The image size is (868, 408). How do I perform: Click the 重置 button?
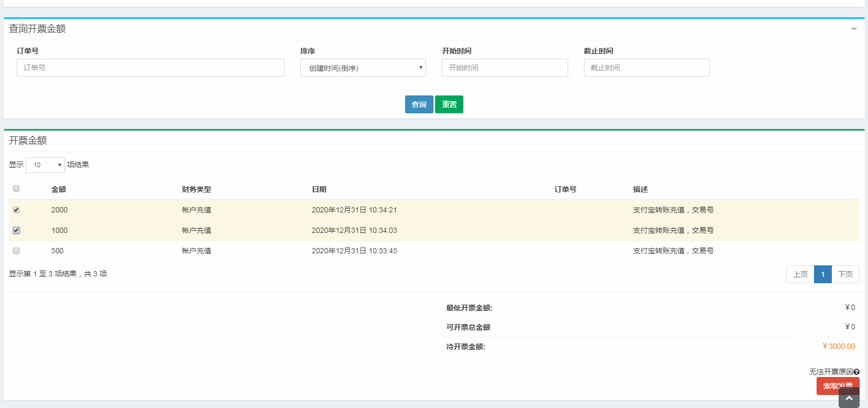tap(449, 104)
